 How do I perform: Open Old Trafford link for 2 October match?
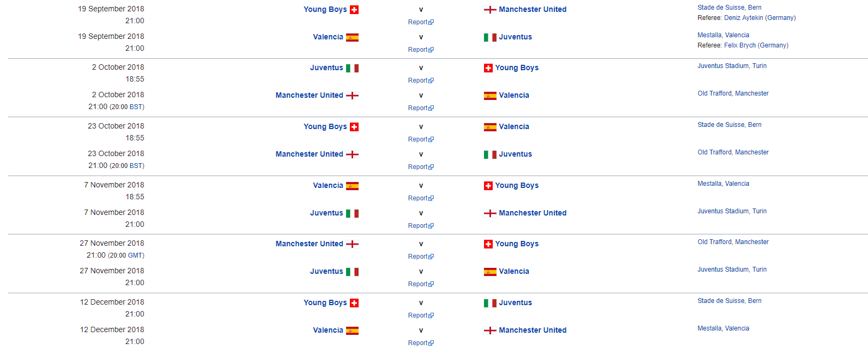[733, 93]
